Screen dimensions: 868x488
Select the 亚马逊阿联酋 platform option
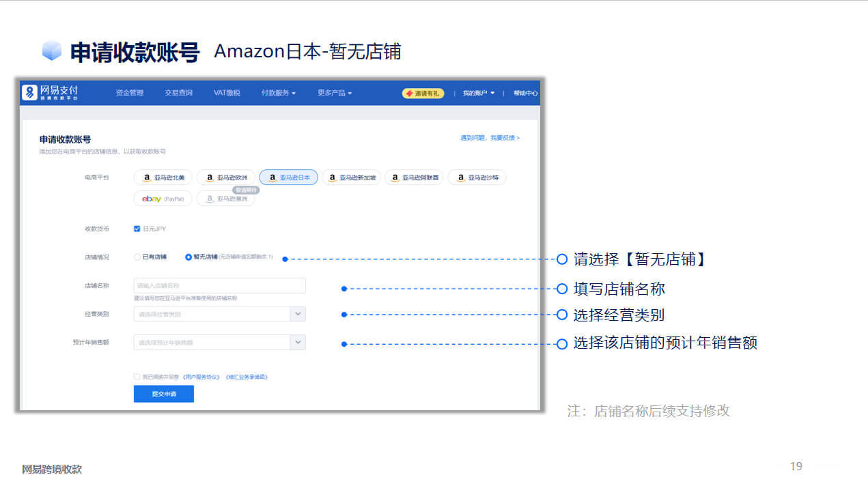pyautogui.click(x=414, y=177)
